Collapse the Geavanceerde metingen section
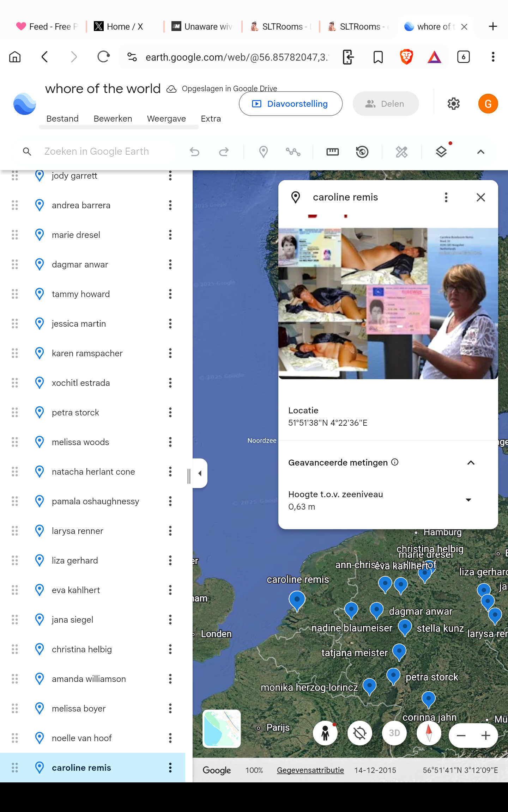The height and width of the screenshot is (812, 508). (471, 463)
